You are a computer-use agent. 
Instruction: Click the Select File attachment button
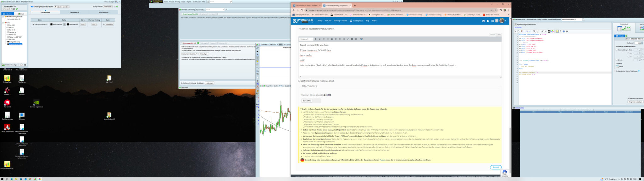click(x=307, y=101)
